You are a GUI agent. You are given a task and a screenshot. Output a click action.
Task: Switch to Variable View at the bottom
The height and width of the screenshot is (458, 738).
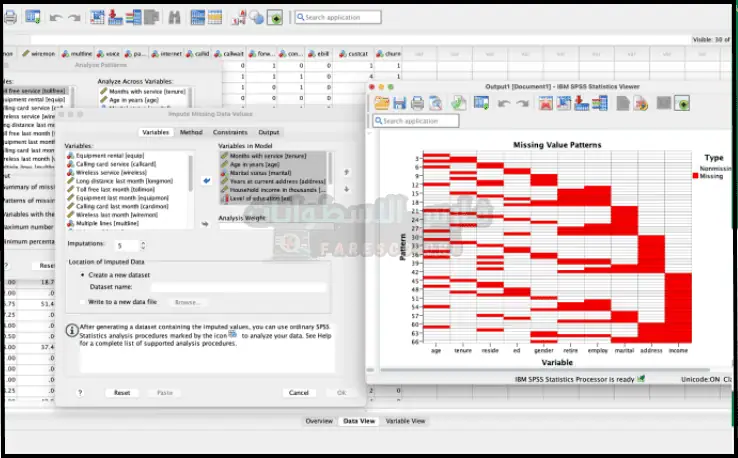pos(405,421)
